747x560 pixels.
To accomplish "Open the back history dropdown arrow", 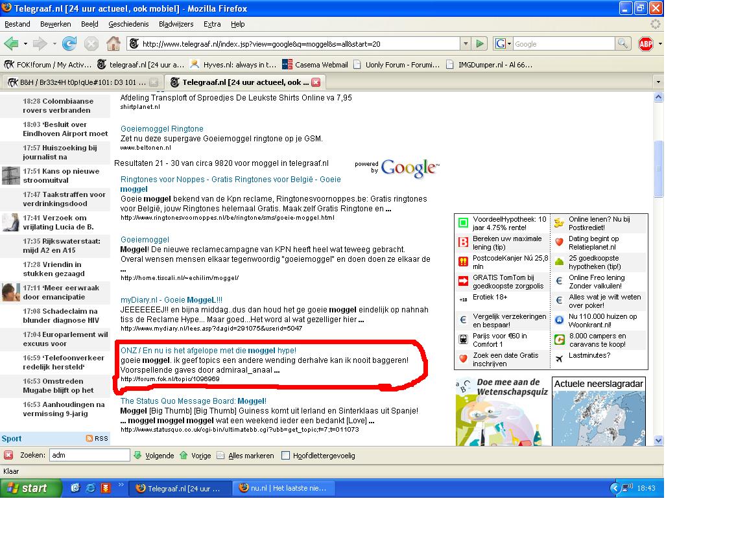I will point(25,44).
